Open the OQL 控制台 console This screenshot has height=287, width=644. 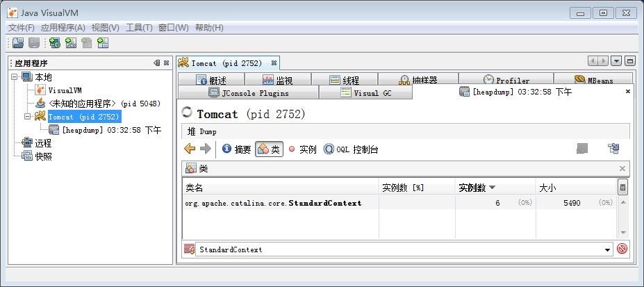(x=351, y=149)
